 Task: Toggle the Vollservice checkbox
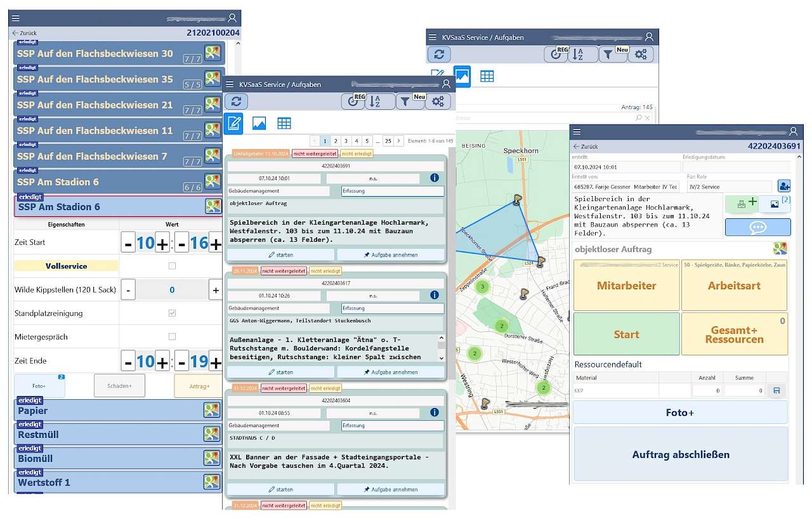click(x=172, y=266)
